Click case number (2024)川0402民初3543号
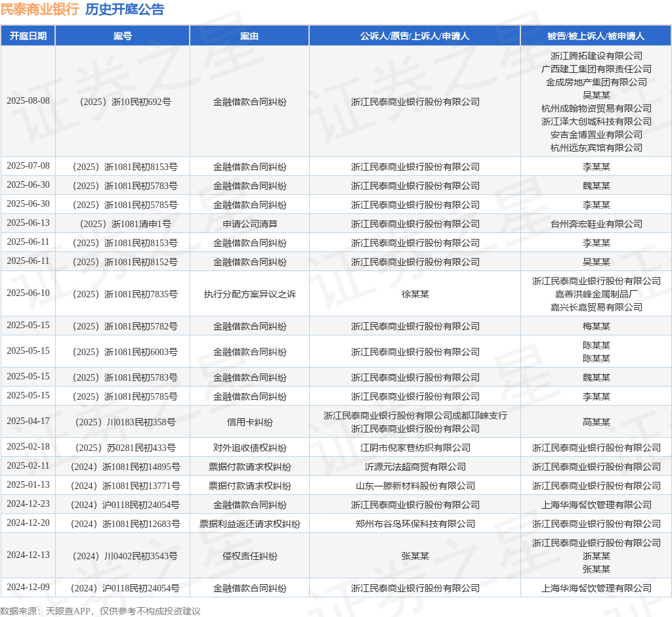This screenshot has width=672, height=617. pos(125,556)
